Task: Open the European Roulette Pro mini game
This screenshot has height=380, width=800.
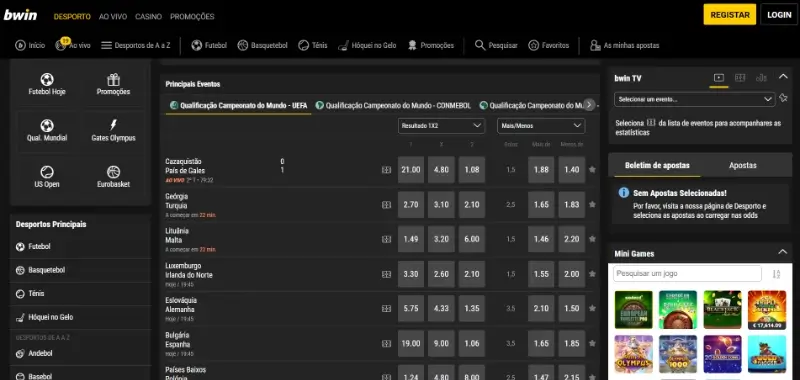Action: (634, 310)
